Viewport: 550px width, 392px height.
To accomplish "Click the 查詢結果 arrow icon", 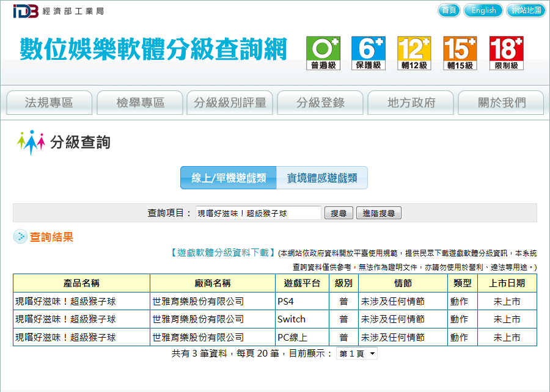I will tap(20, 237).
